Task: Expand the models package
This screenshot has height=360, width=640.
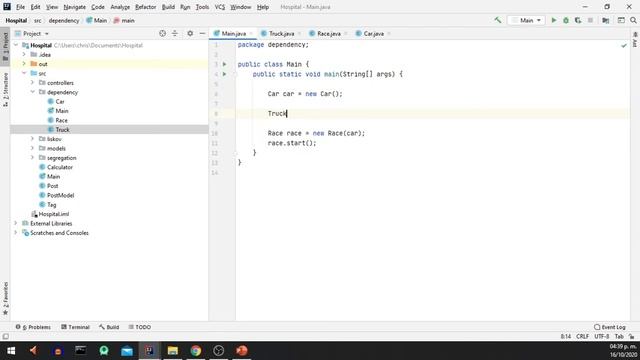Action: [32, 148]
